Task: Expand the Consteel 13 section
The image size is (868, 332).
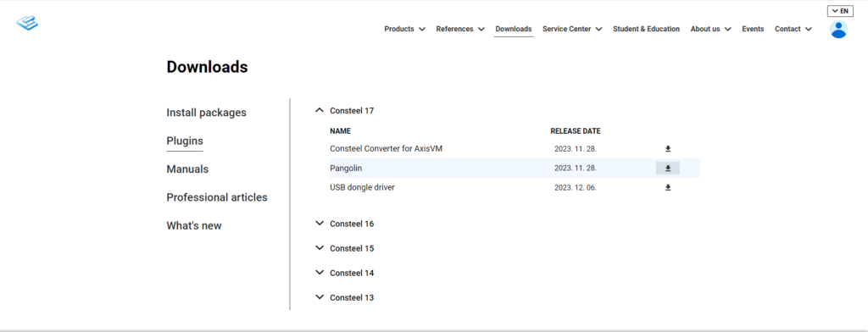Action: coord(344,297)
